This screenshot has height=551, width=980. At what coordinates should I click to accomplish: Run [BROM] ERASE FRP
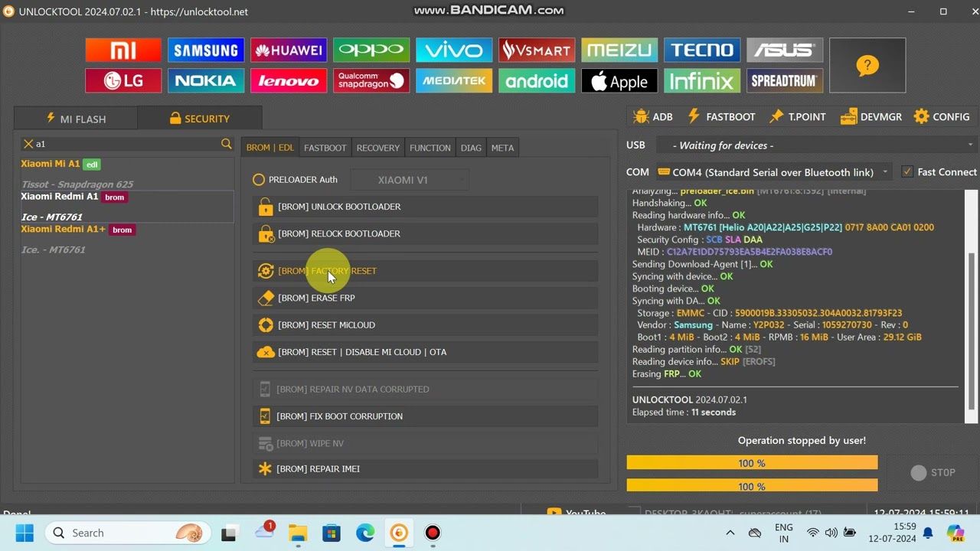click(425, 298)
